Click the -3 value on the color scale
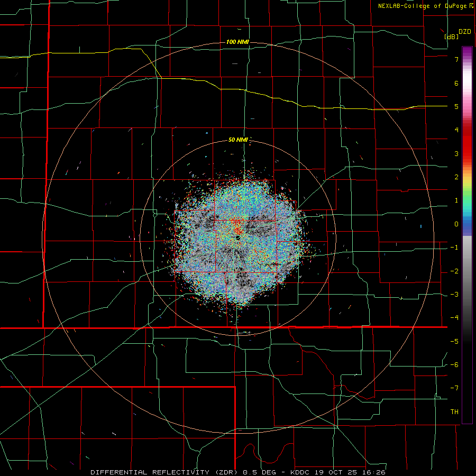 [454, 295]
